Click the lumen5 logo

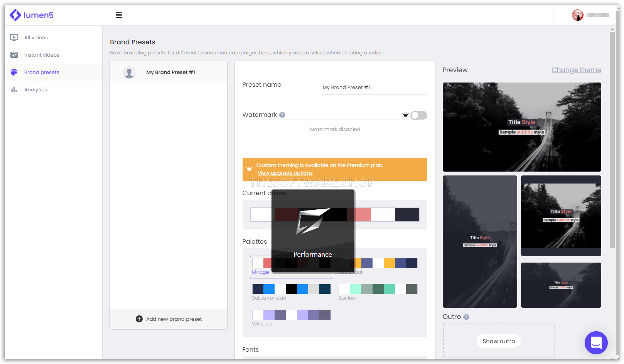click(32, 15)
